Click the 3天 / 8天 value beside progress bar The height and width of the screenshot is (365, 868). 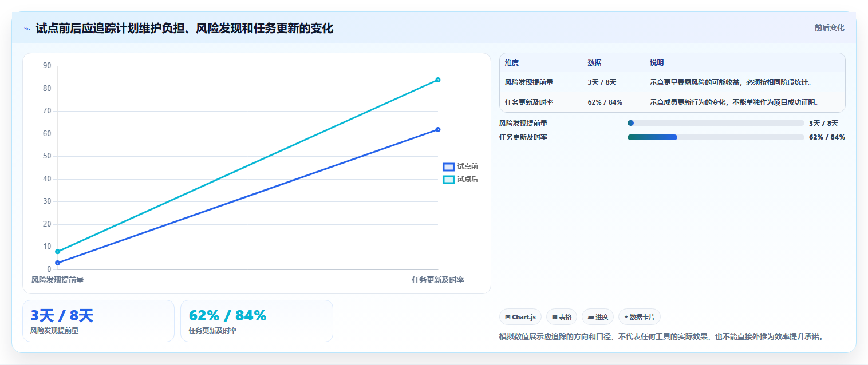[823, 123]
